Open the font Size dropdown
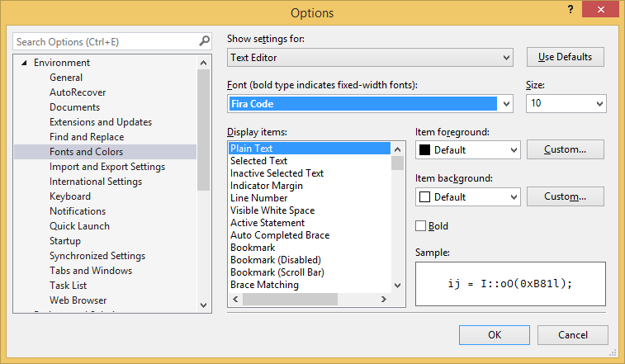The height and width of the screenshot is (364, 625). tap(599, 104)
